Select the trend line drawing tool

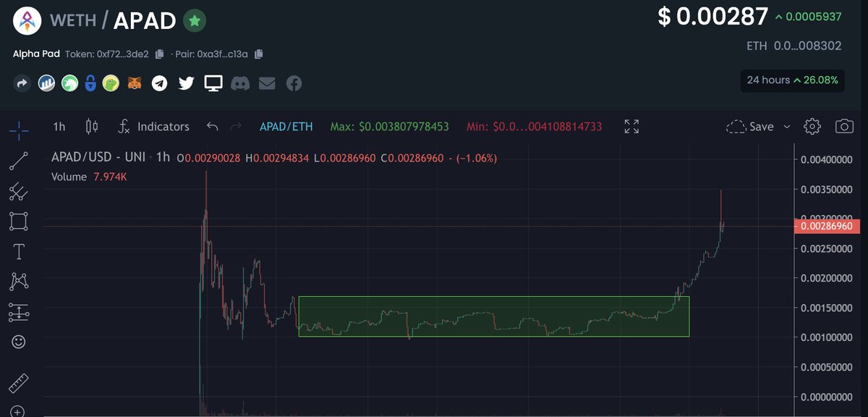19,161
